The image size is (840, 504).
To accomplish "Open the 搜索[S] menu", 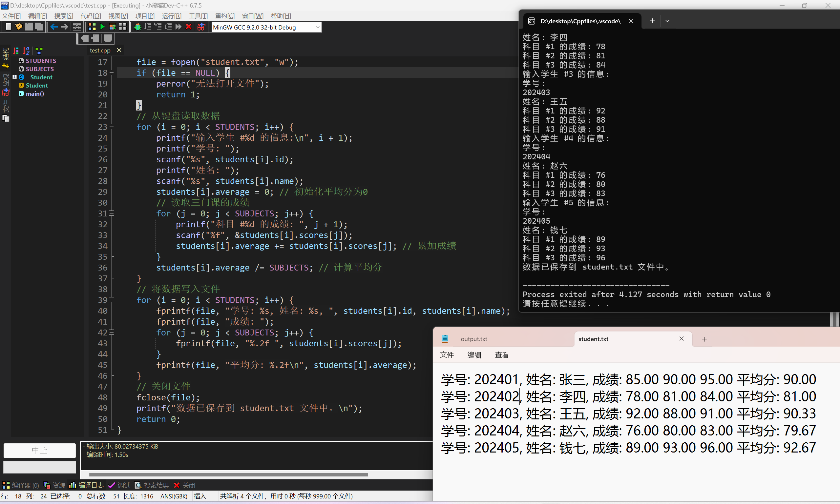I will 64,16.
